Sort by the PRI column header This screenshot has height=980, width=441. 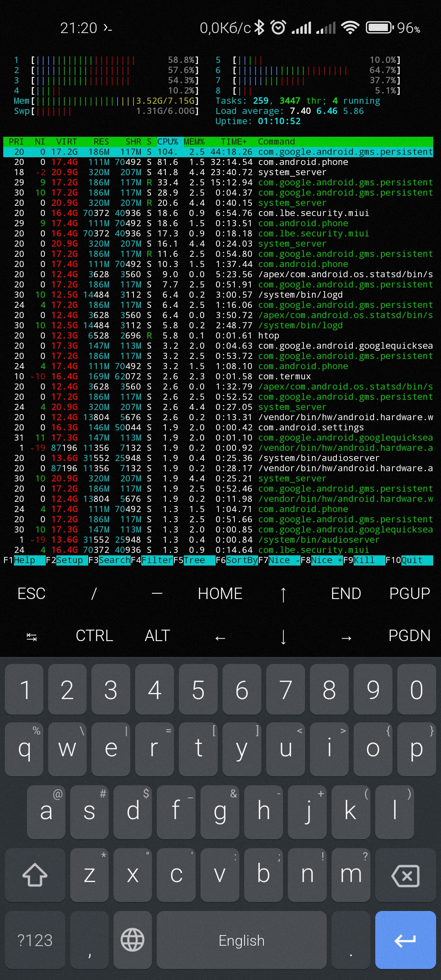[16, 142]
